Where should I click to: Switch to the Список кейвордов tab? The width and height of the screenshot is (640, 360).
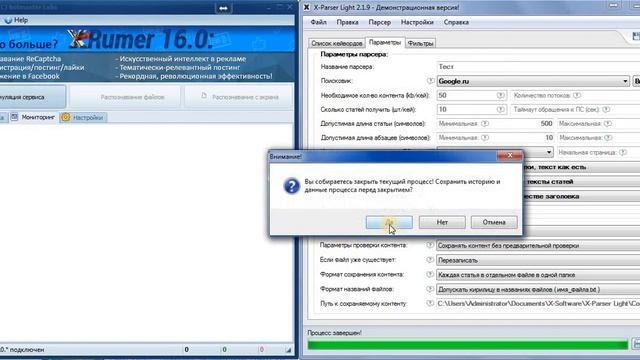click(x=337, y=43)
